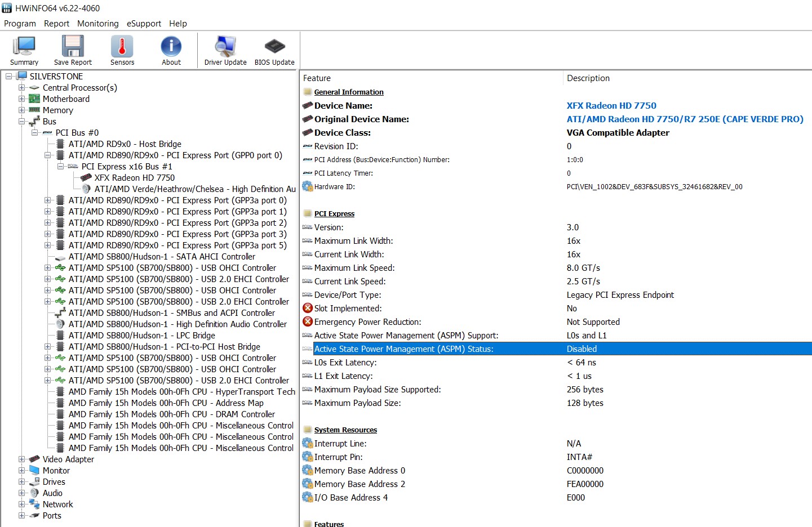Select Maximum Payload Size Supported row
Image resolution: width=812 pixels, height=527 pixels.
(556, 389)
